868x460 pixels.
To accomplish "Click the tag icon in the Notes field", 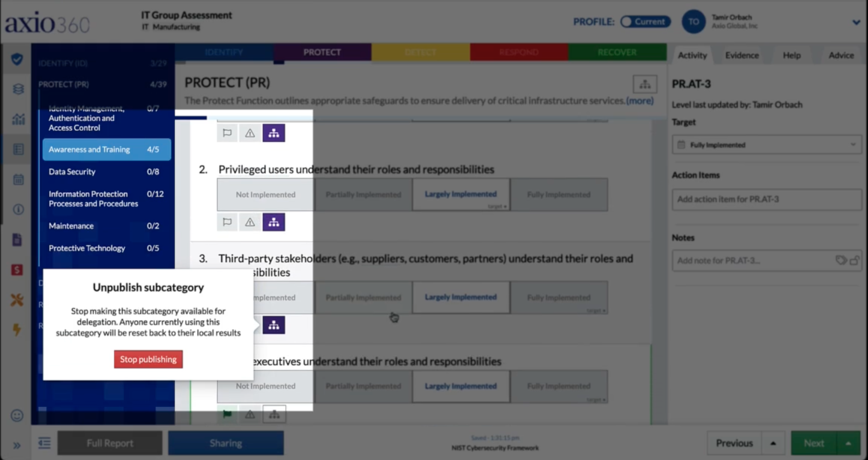I will pyautogui.click(x=841, y=260).
